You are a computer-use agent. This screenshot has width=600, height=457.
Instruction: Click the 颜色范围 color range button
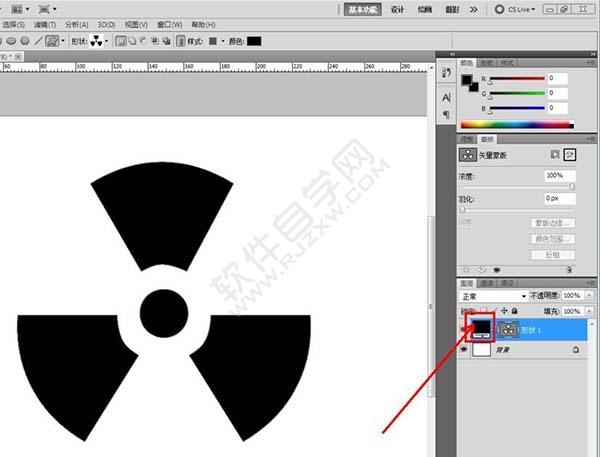553,239
